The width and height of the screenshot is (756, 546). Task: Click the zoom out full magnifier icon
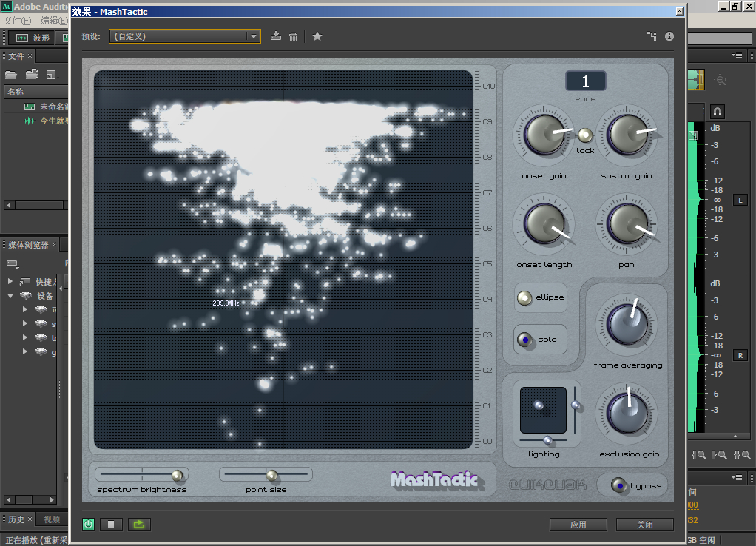click(720, 80)
